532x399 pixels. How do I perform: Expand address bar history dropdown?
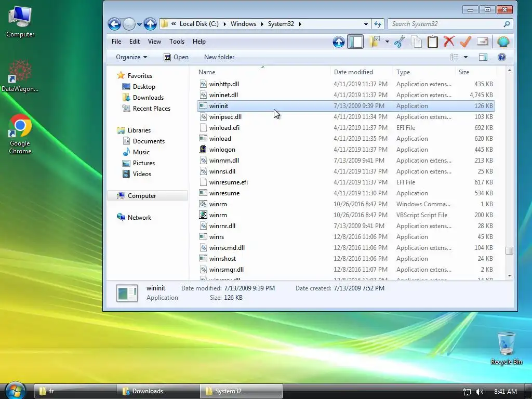(x=366, y=24)
